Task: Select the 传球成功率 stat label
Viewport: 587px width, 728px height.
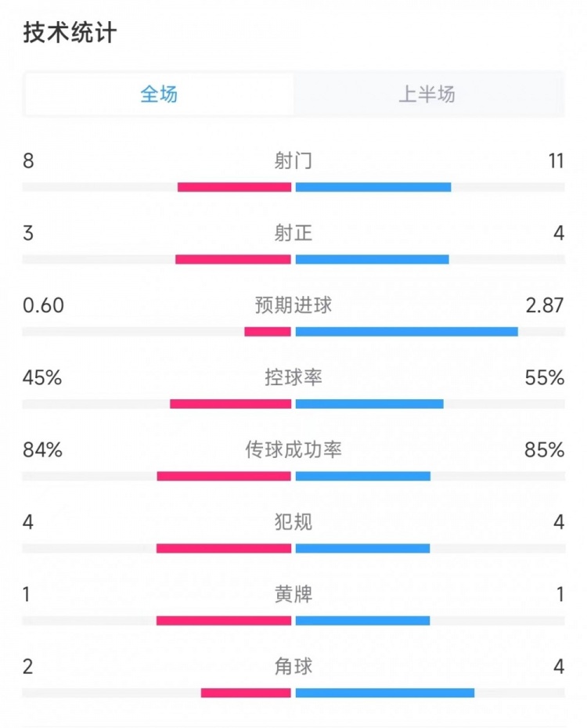Action: [293, 450]
